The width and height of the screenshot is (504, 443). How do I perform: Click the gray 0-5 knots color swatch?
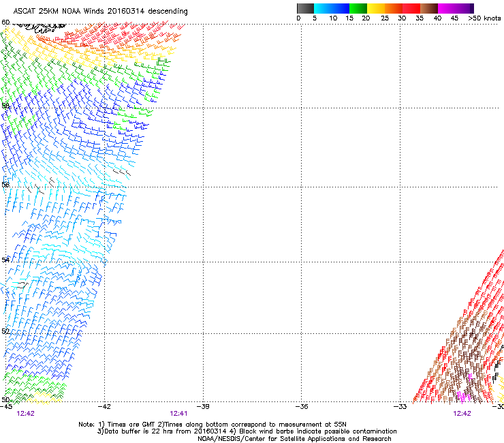(x=305, y=8)
